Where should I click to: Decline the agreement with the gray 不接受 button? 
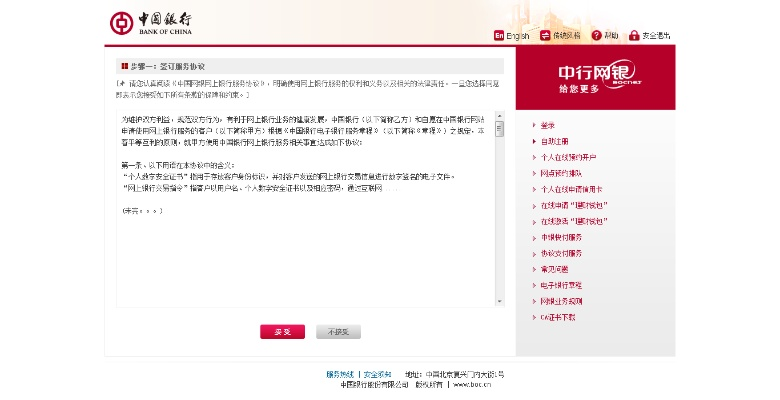tap(339, 331)
